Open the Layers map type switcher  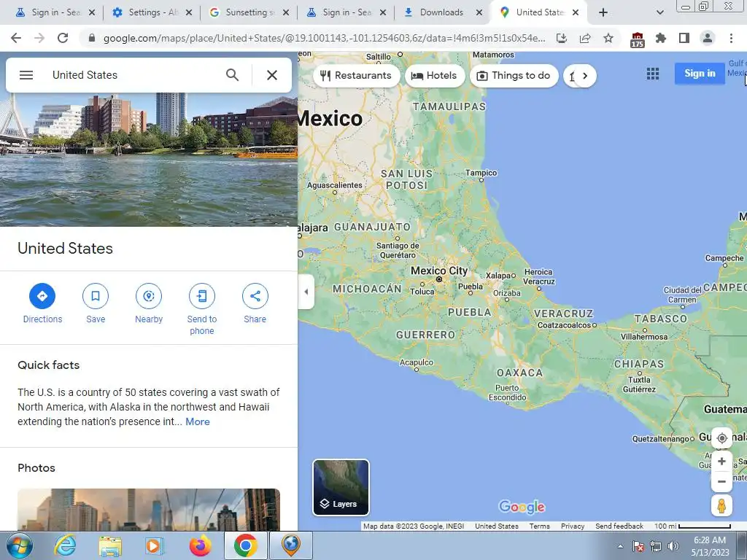(x=341, y=487)
